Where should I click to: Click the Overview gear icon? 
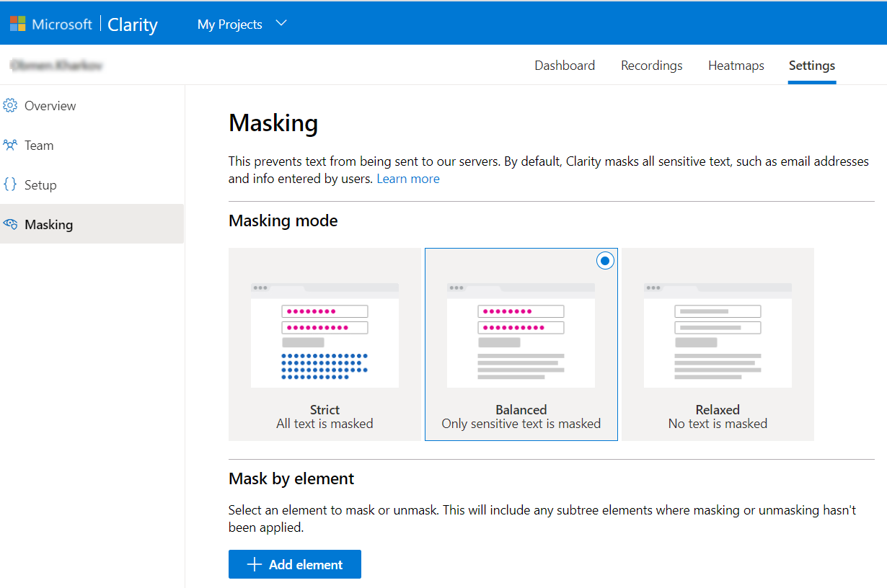coord(10,106)
